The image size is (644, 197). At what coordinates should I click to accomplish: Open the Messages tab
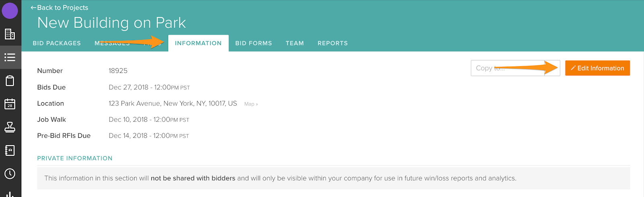click(x=111, y=43)
